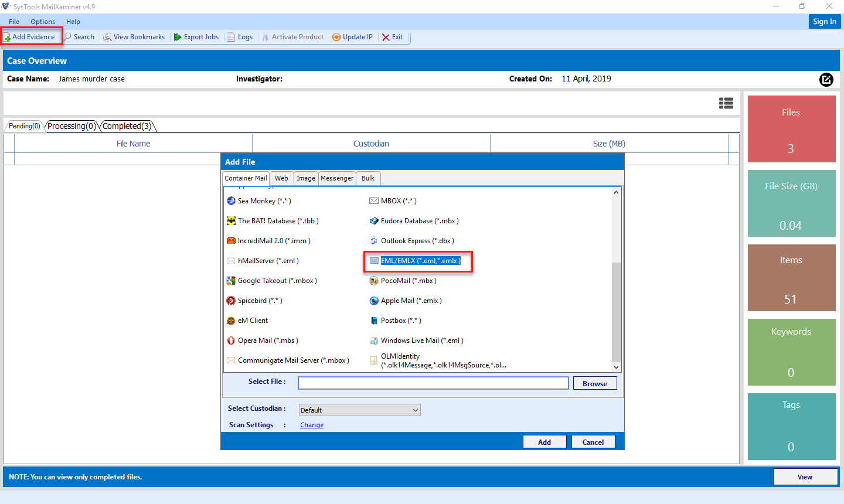Cancel the Add File dialog

pos(593,442)
